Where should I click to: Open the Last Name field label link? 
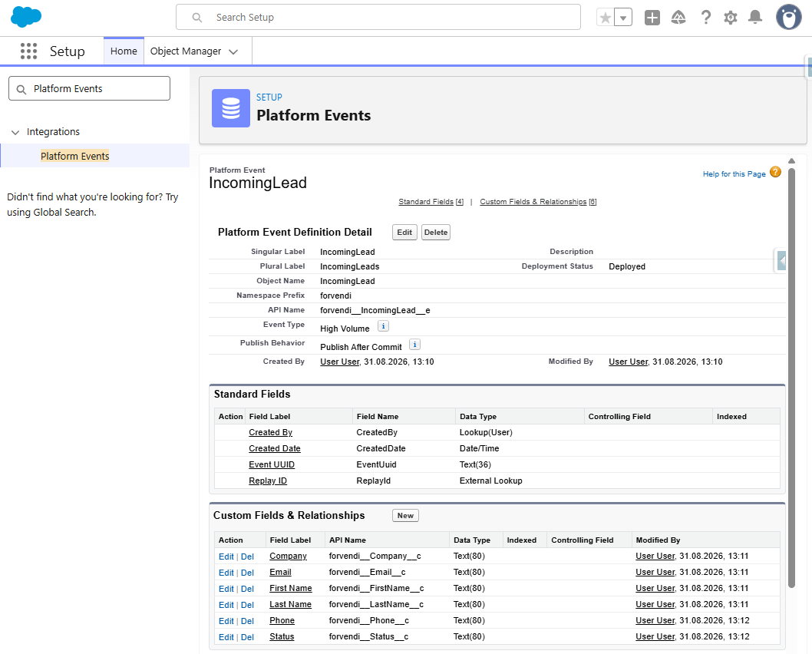coord(291,604)
